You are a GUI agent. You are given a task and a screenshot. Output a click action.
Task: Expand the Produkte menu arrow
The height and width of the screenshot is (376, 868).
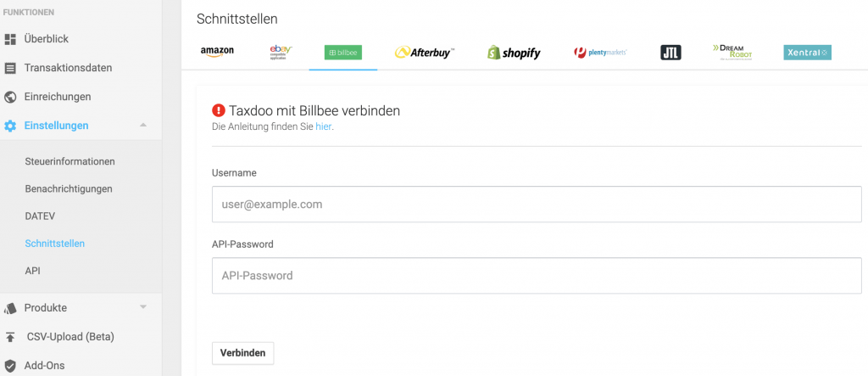point(143,306)
